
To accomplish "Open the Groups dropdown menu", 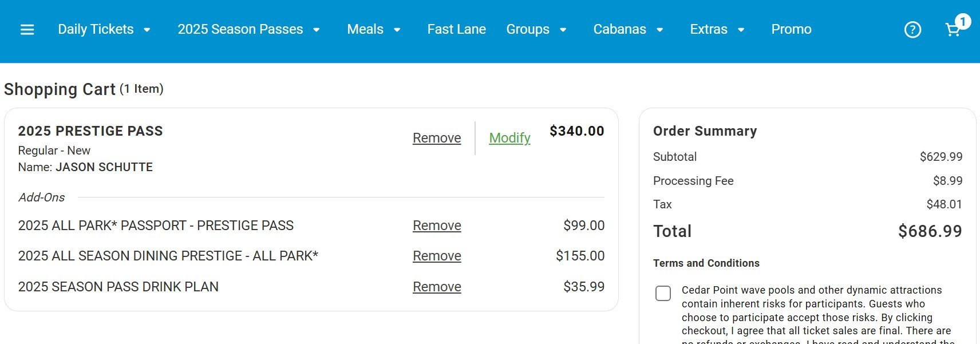I will 536,29.
